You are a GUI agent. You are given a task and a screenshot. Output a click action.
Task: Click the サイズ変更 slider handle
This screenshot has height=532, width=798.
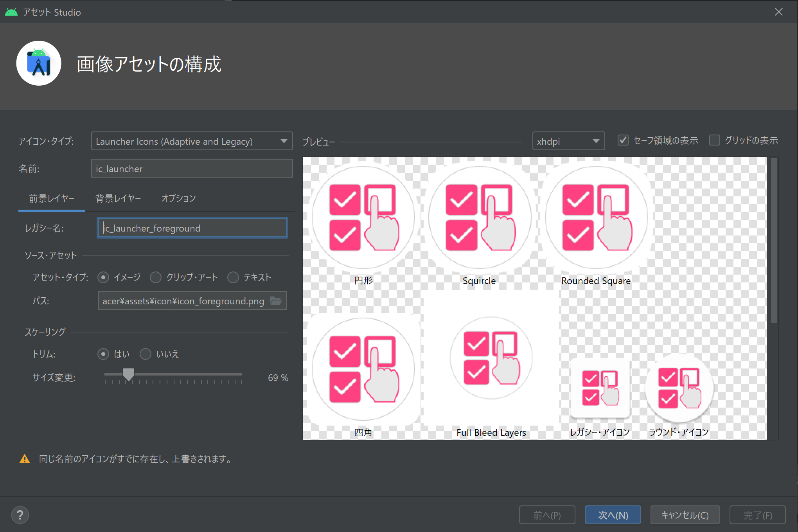tap(128, 374)
